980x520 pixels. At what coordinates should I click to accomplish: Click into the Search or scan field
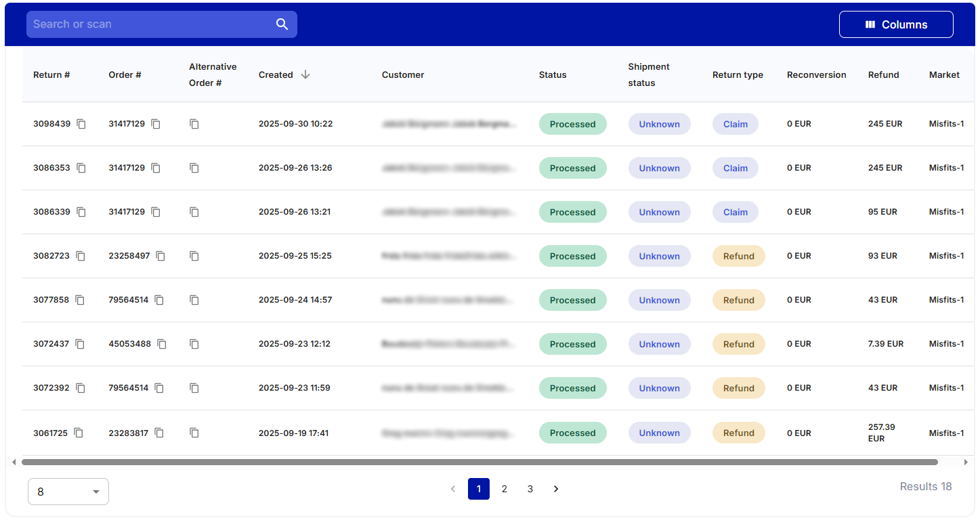(x=149, y=24)
